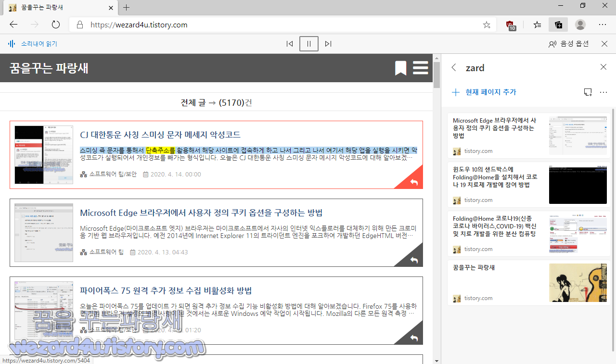Click thumbnail of Microsoft Edge article
The height and width of the screenshot is (364, 616).
pos(44,233)
